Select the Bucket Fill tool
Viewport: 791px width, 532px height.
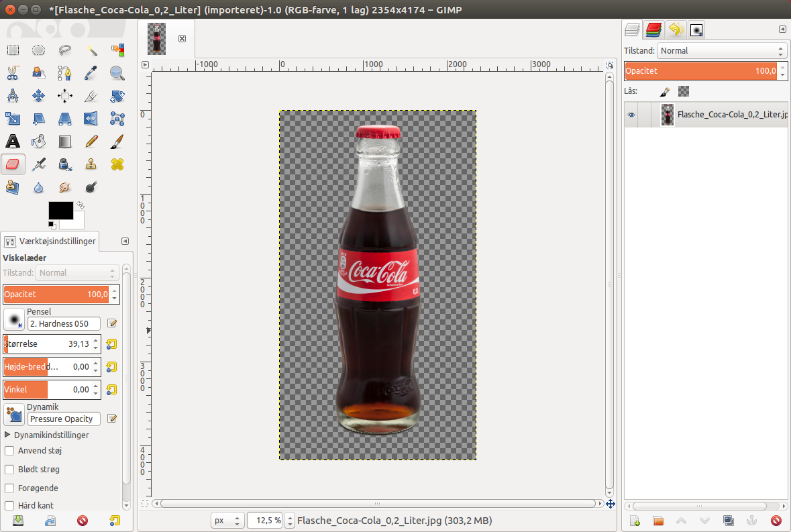click(38, 141)
